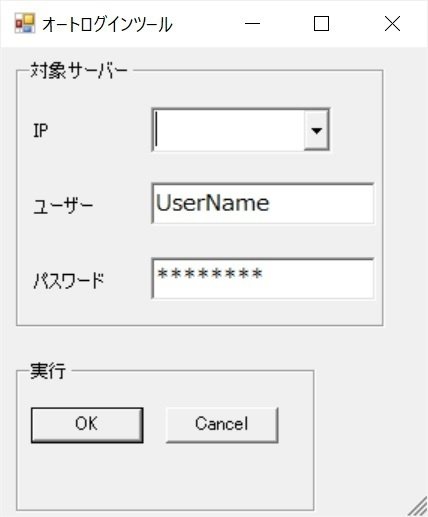Screen dimensions: 428x517
Task: Click empty space below buttons in 実行 group
Action: click(x=165, y=477)
